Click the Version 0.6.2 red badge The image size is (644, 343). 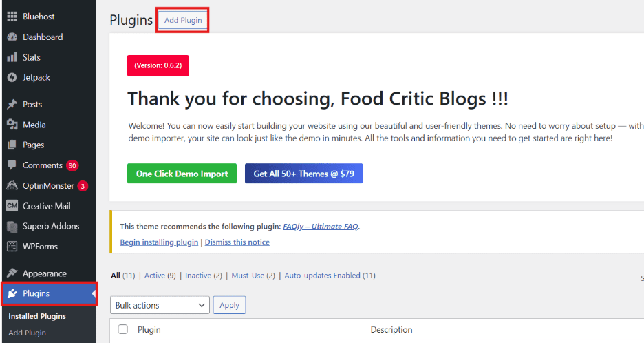pos(158,66)
